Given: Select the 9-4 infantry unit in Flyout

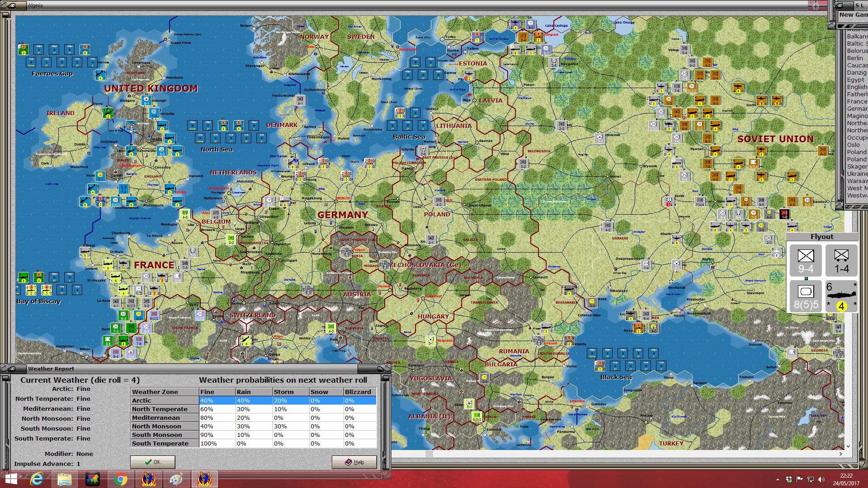Looking at the screenshot, I should (806, 261).
